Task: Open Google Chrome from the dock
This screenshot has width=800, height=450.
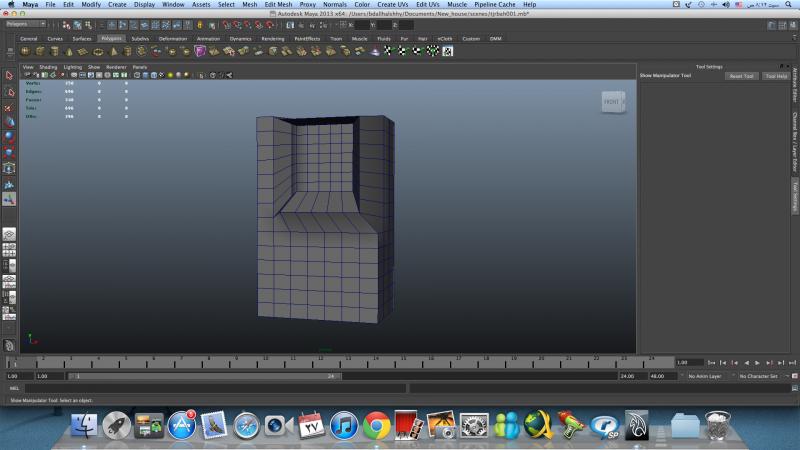Action: (x=376, y=425)
